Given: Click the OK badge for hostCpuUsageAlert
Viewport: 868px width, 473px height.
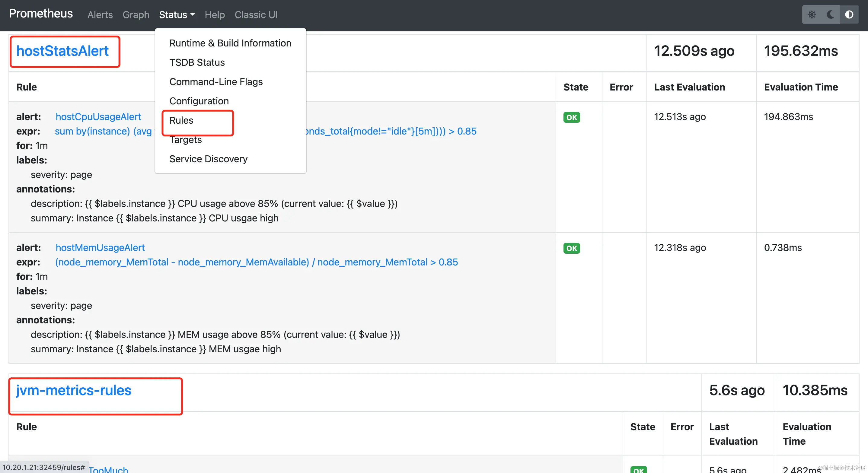Looking at the screenshot, I should [572, 117].
